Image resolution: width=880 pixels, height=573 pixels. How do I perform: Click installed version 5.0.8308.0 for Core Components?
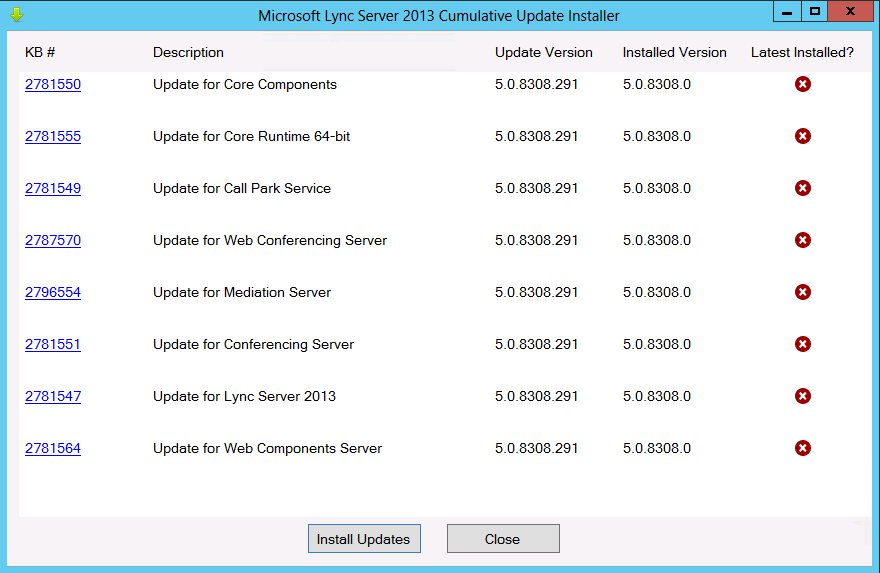coord(657,84)
